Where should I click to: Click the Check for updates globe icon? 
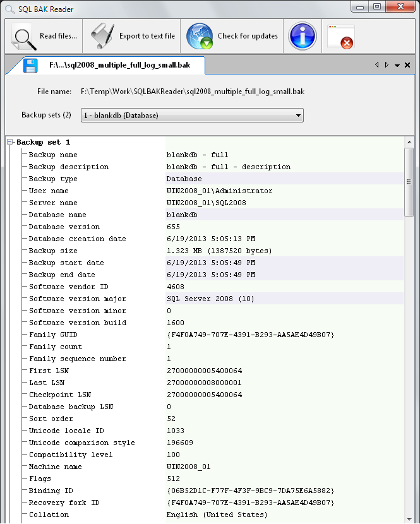pos(200,36)
